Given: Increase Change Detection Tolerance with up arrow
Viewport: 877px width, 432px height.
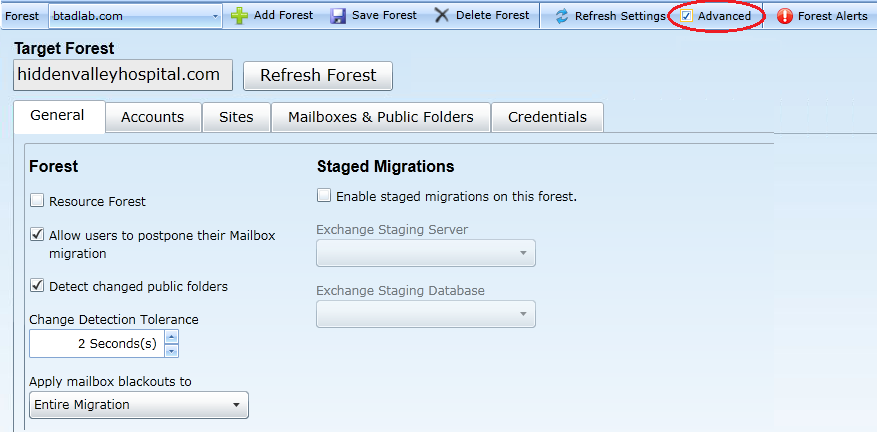Looking at the screenshot, I should [x=171, y=337].
